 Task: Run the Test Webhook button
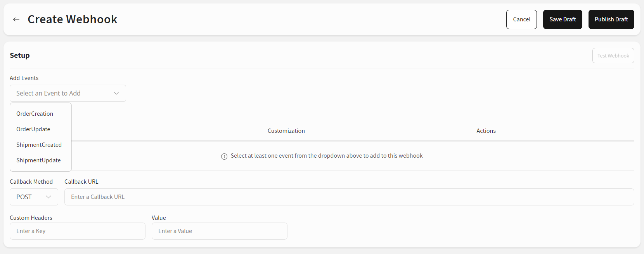[613, 56]
